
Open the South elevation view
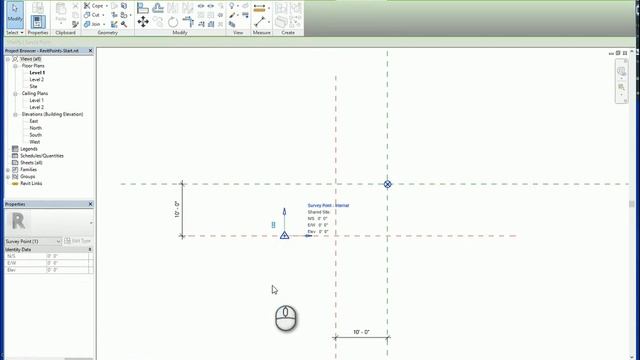tap(35, 135)
